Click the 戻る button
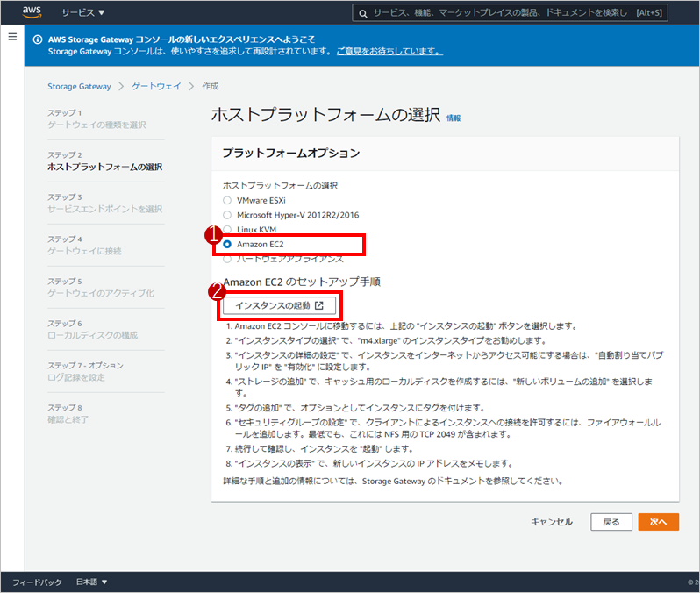 611,522
